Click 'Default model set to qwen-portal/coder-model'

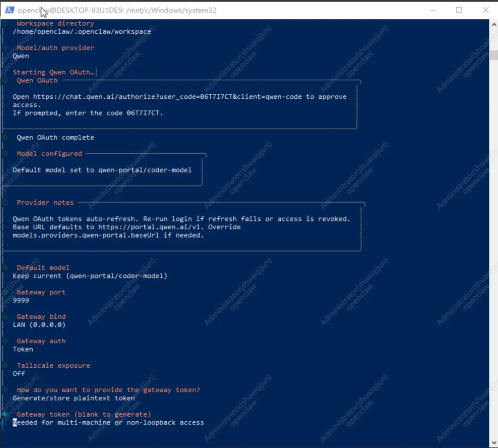[x=102, y=170]
